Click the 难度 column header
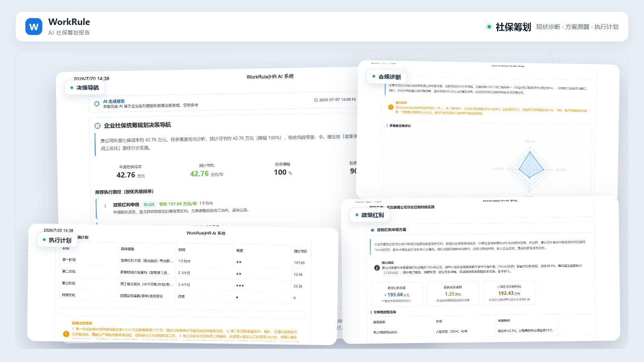Screen dimensions: 644x362 click(240, 251)
